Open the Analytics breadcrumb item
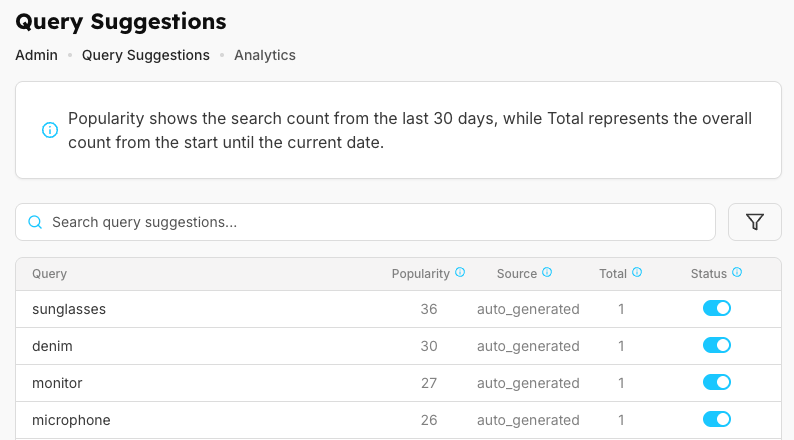Screen dimensions: 794x440 265,55
